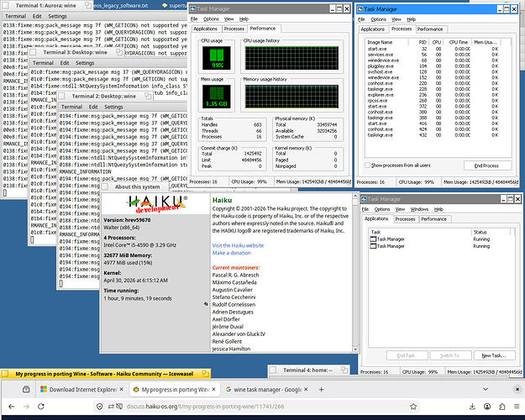Open the browser hamburger menu icon
The width and height of the screenshot is (525, 420).
point(517,407)
